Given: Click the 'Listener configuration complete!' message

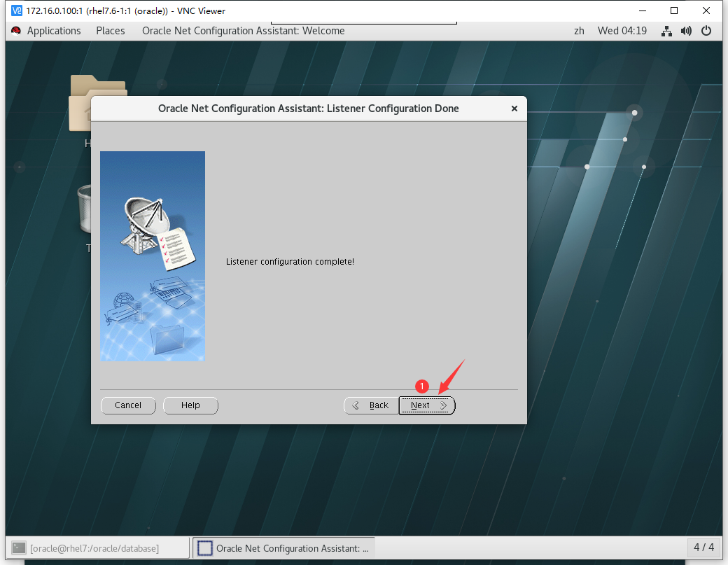Looking at the screenshot, I should [290, 262].
